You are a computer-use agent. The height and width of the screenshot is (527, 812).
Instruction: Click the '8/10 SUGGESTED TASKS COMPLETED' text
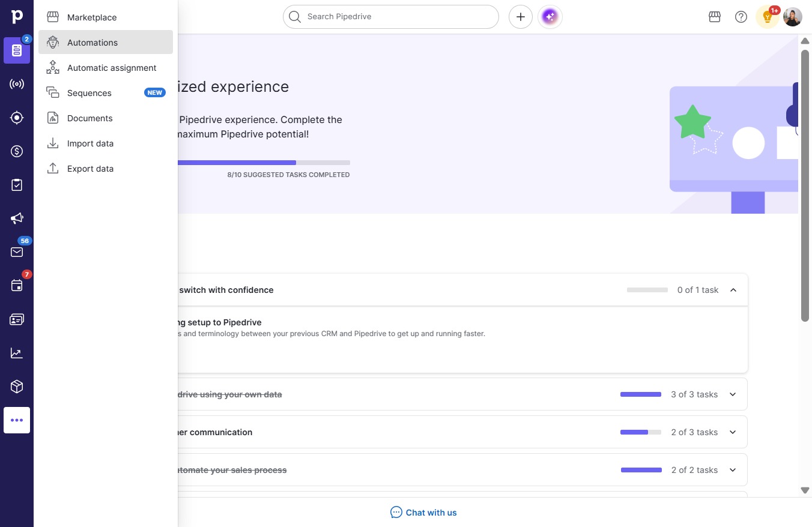(288, 175)
